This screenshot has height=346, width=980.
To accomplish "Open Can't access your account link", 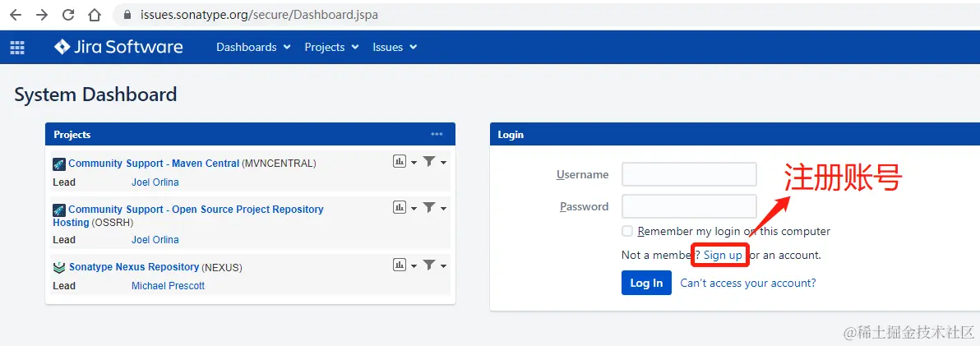I will pyautogui.click(x=748, y=283).
